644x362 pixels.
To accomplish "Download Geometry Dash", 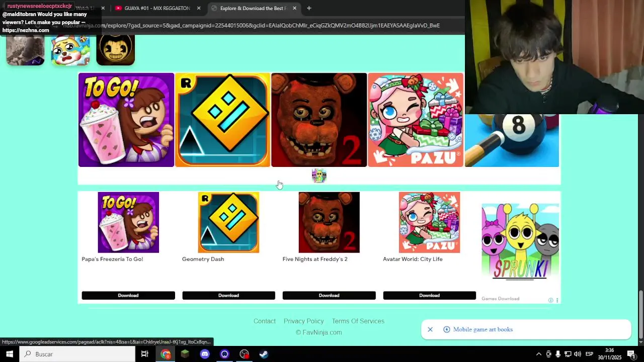I will click(228, 296).
